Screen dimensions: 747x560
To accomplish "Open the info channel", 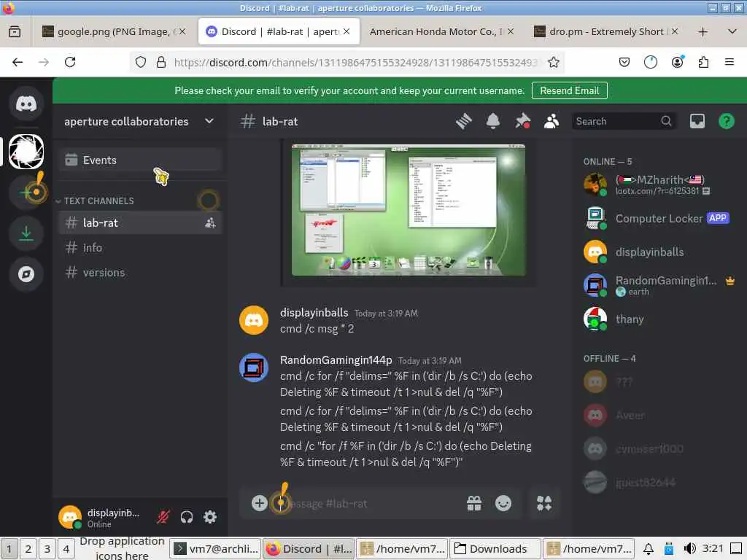I will click(x=141, y=248).
